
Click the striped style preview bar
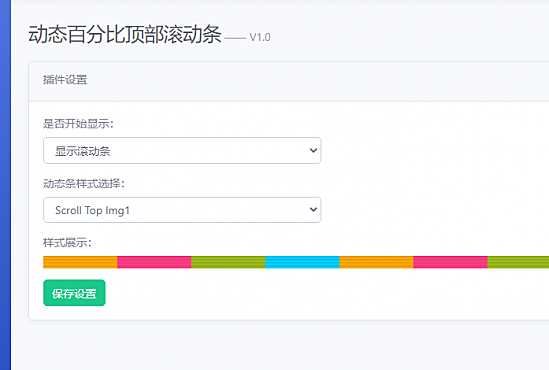tap(296, 262)
